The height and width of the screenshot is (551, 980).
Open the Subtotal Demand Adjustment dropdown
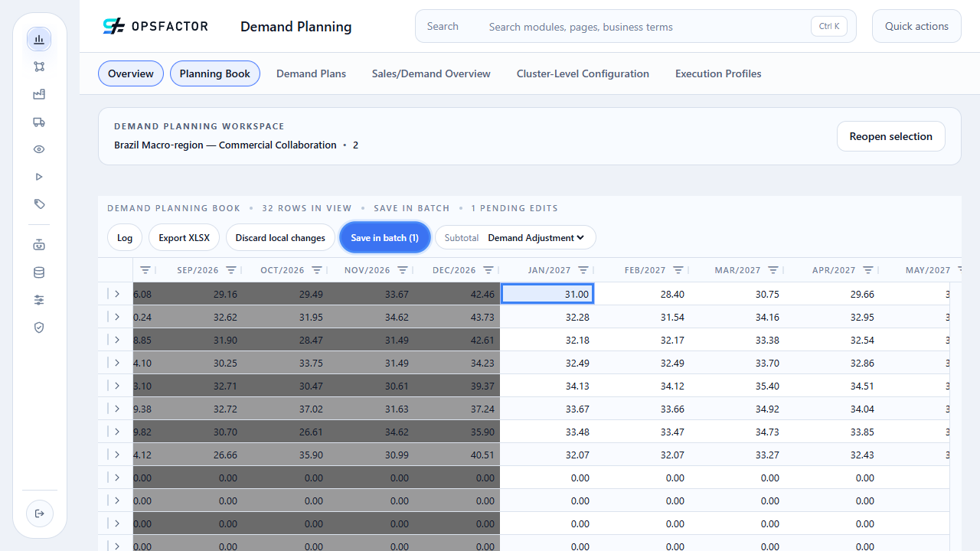tap(536, 238)
